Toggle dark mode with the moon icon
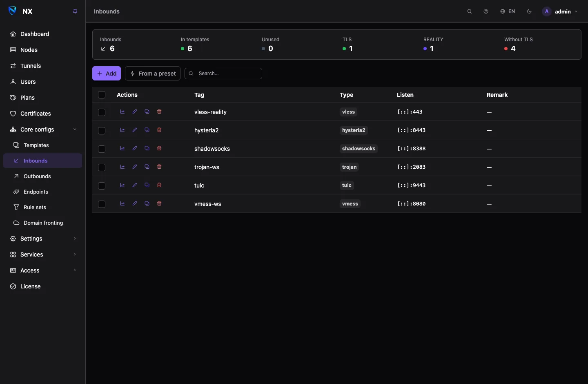The image size is (588, 384). (x=529, y=11)
